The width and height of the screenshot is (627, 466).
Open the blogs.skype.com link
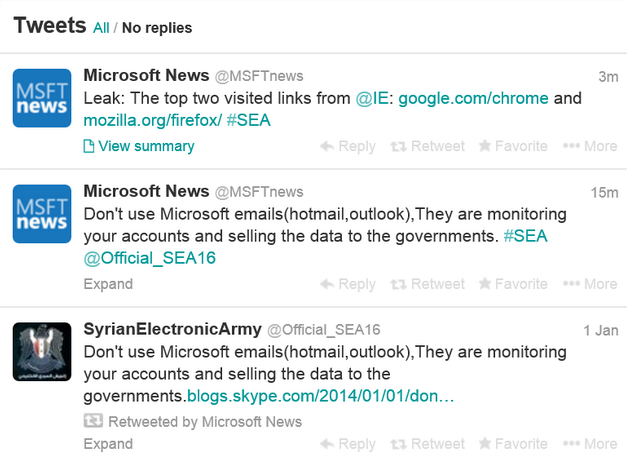tap(321, 396)
